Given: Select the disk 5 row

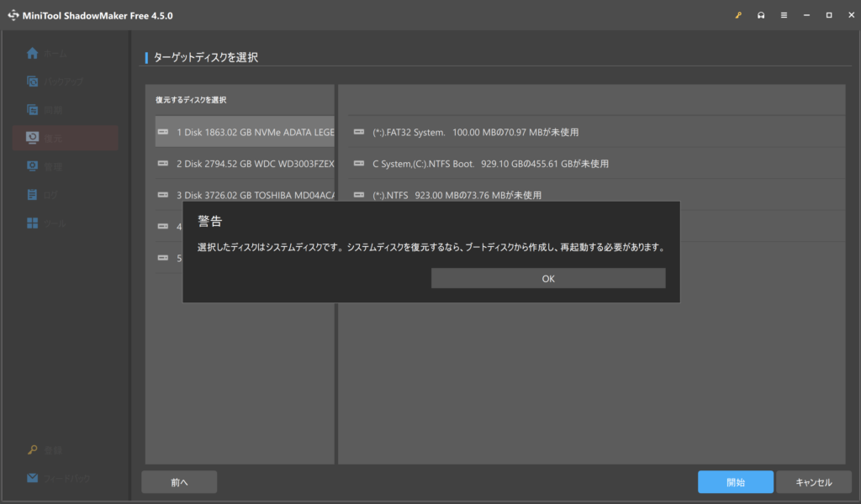Looking at the screenshot, I should point(169,258).
